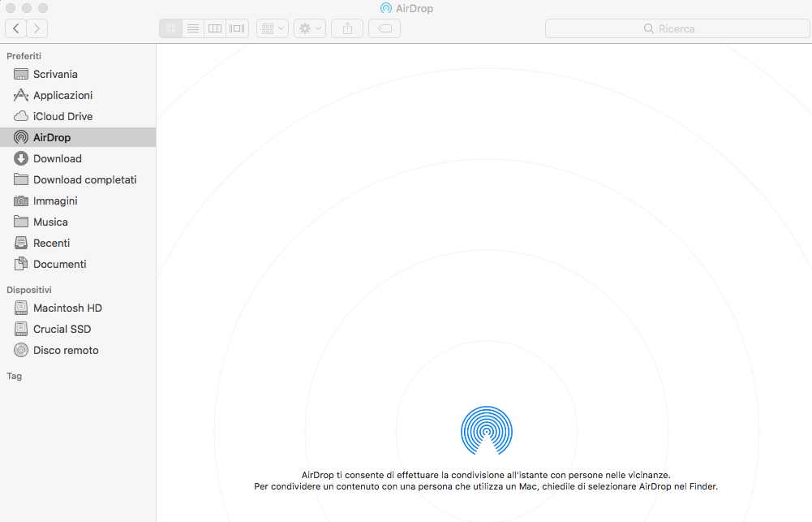Click the iCloud Drive cloud icon
Screen dimensions: 812x522
tap(21, 116)
